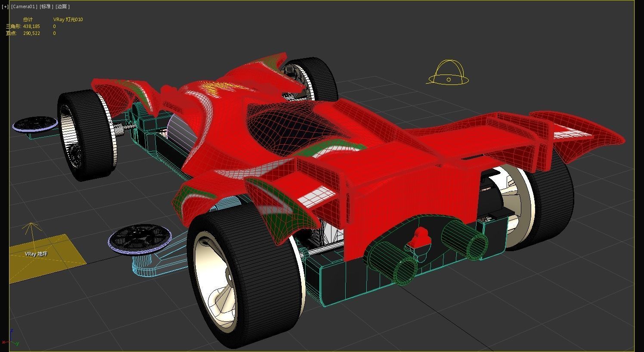Open the [边面] edged faces display menu

point(62,6)
